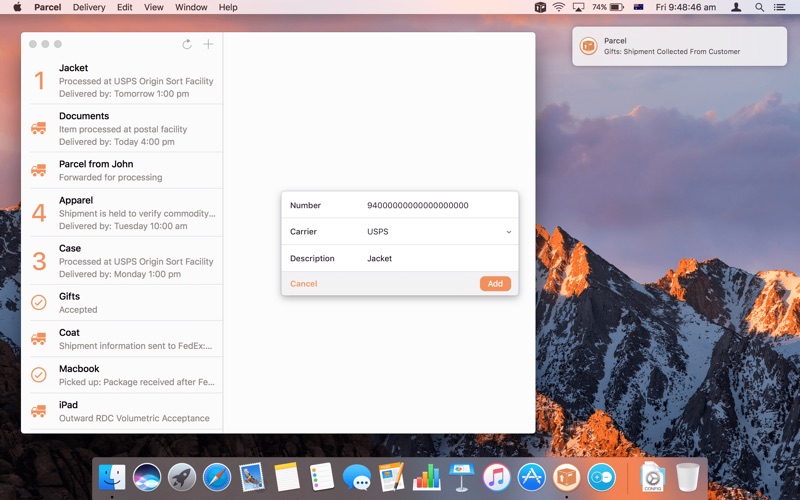This screenshot has height=500, width=800.
Task: Select the Case delivery title
Action: tap(70, 248)
